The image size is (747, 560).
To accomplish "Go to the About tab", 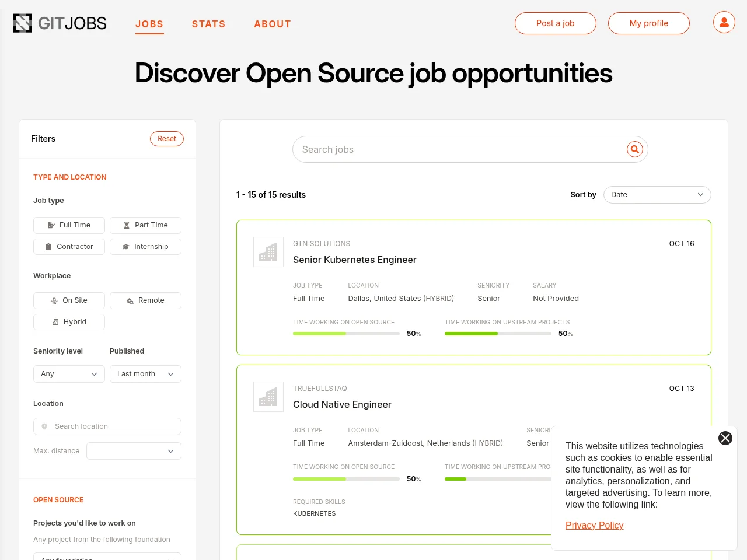I will click(x=273, y=24).
